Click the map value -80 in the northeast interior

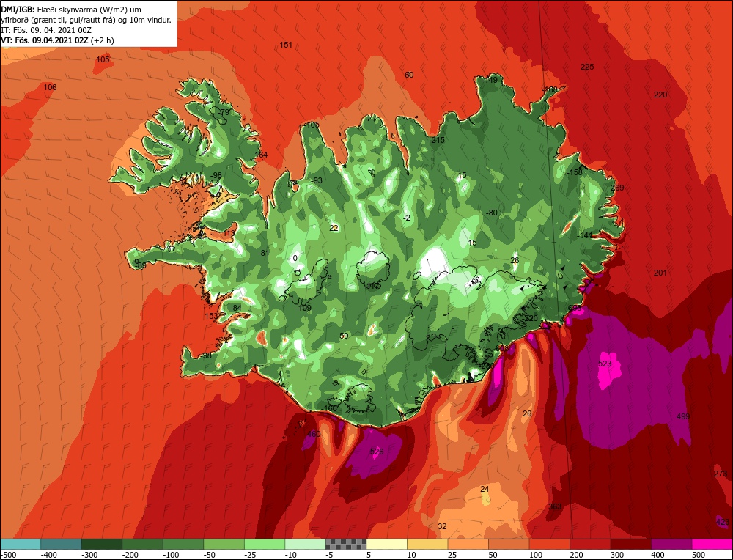492,213
